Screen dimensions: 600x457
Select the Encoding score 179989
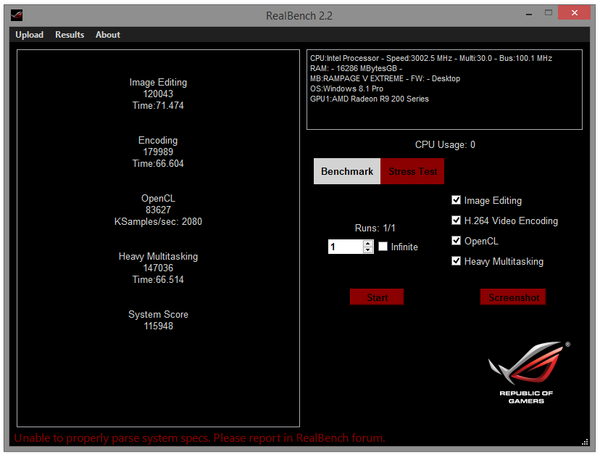pos(158,152)
